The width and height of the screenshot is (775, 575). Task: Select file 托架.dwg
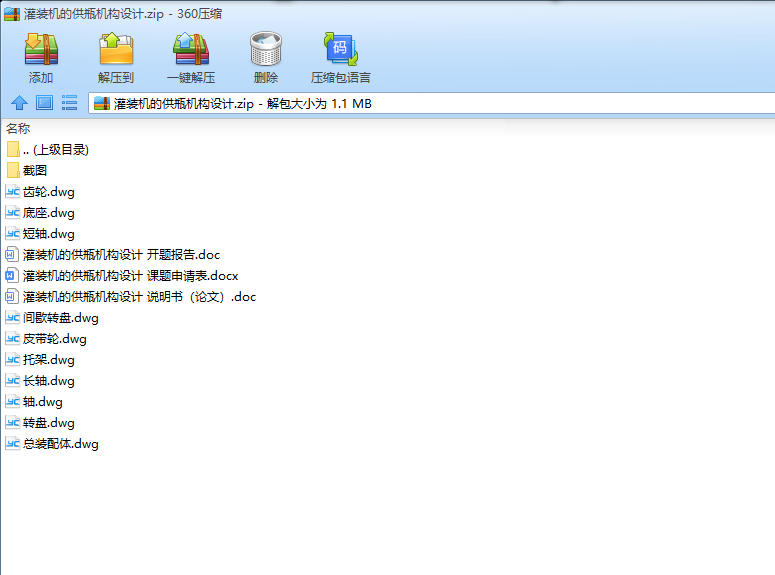(x=40, y=360)
